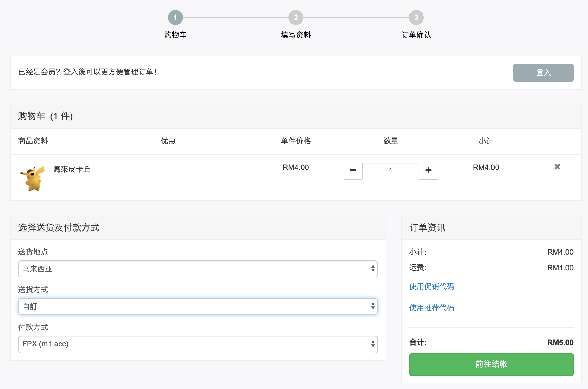Click the product name 馬來皮卡丘
Screen dimensions: 588x389
point(72,169)
